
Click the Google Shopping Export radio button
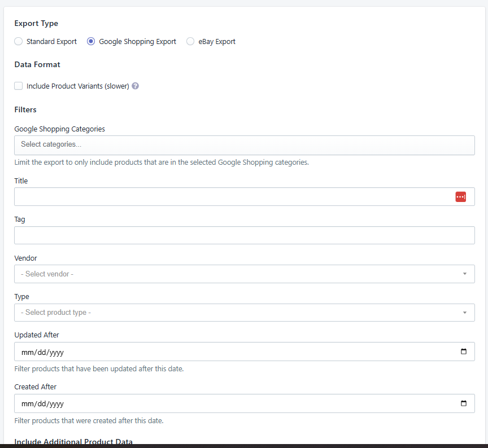point(91,41)
